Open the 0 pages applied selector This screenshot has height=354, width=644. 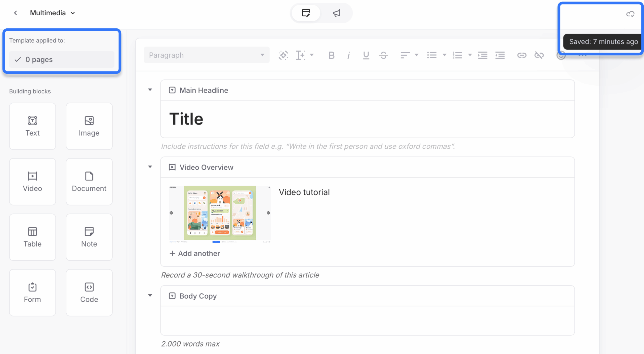point(62,60)
